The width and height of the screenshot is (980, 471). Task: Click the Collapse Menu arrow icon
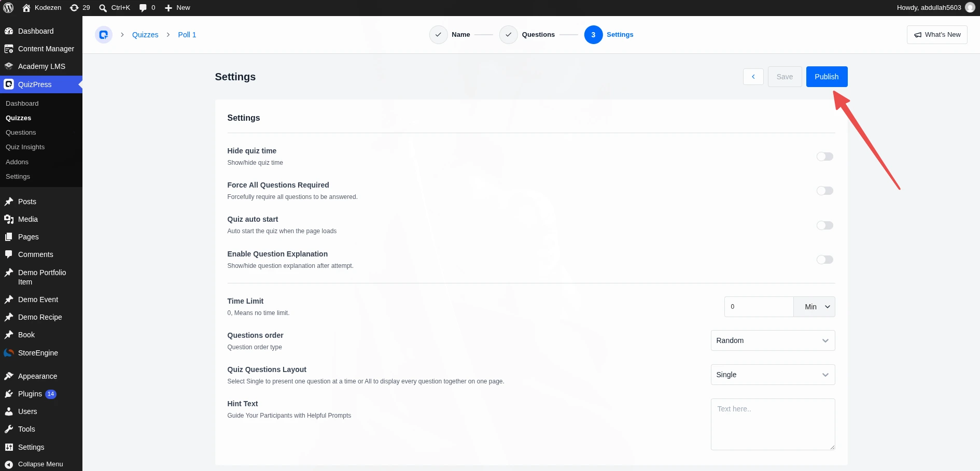(9, 464)
